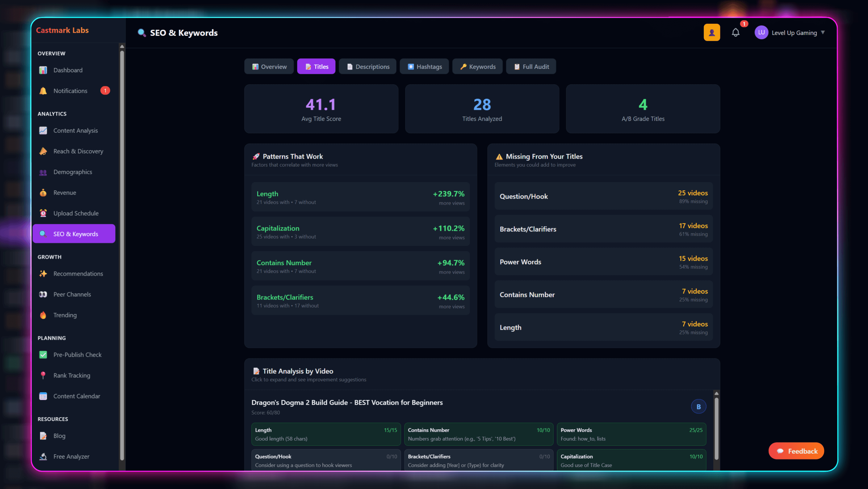Open Content Calendar in sidebar
This screenshot has width=868, height=489.
pyautogui.click(x=77, y=396)
